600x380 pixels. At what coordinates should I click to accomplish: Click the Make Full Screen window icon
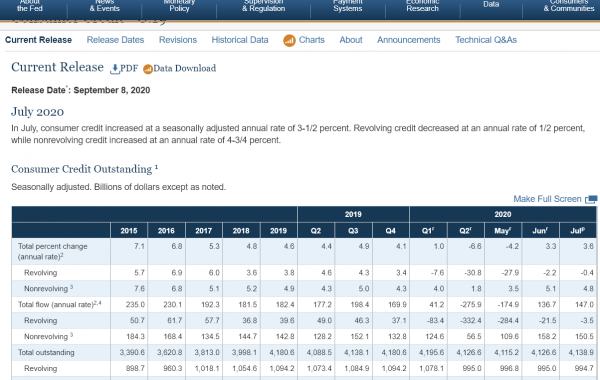click(591, 199)
